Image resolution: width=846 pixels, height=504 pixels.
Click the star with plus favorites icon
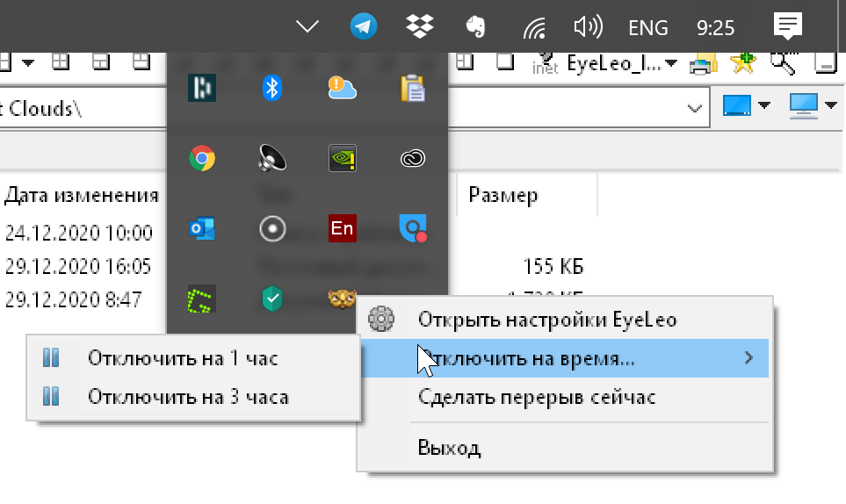[x=743, y=63]
